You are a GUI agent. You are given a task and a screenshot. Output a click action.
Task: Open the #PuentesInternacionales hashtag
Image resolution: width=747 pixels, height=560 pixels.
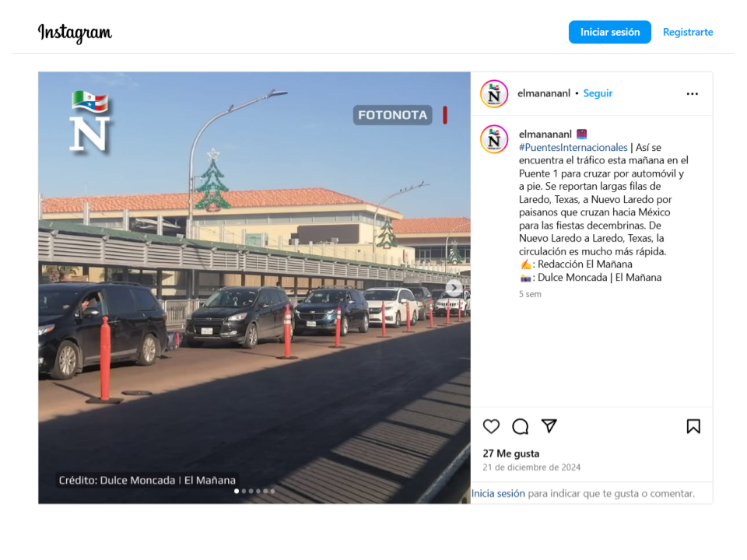573,148
